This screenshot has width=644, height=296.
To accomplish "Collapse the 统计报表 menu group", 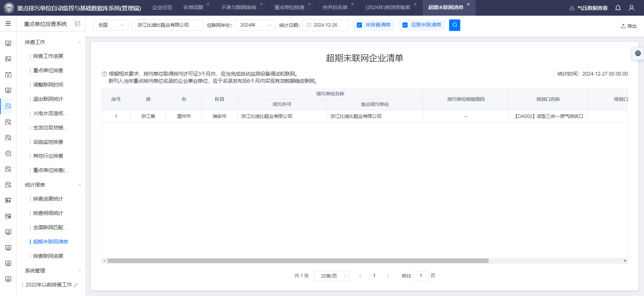I will tap(80, 185).
